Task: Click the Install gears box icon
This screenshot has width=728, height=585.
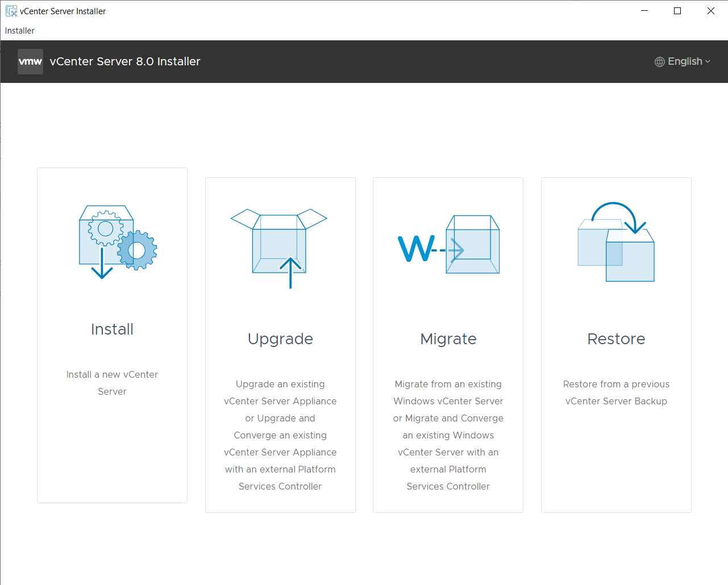Action: click(118, 242)
